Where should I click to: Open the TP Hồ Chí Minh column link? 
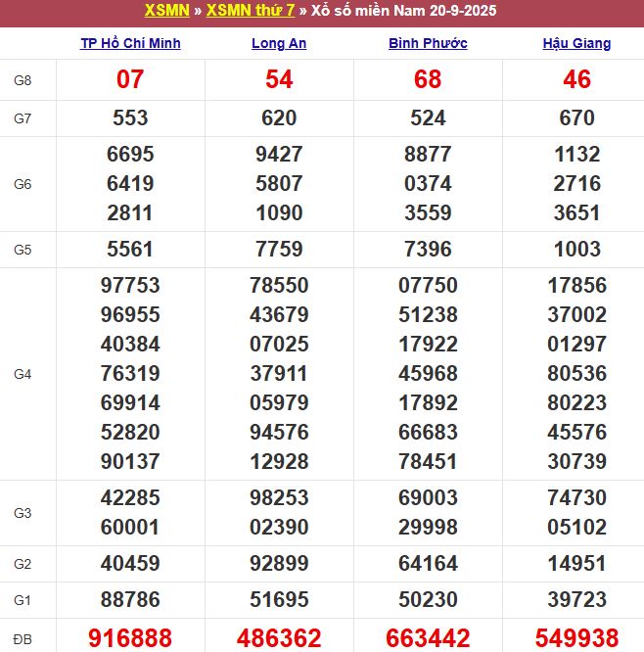coord(130,43)
